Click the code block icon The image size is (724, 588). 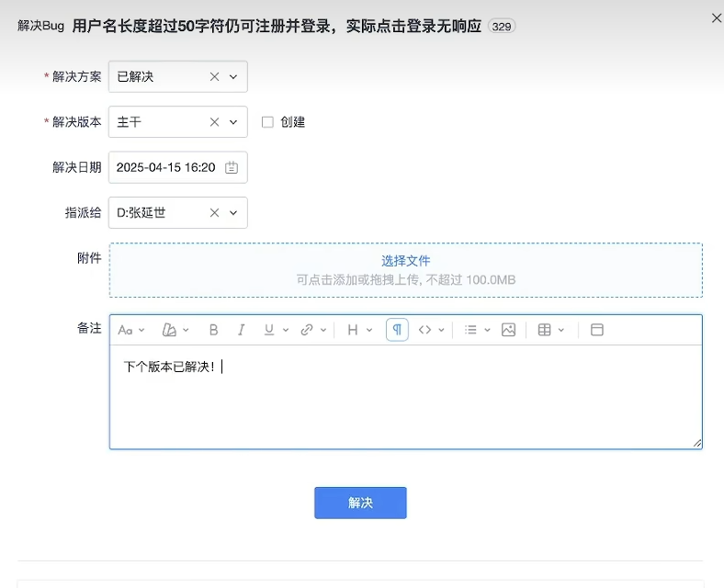(x=424, y=330)
